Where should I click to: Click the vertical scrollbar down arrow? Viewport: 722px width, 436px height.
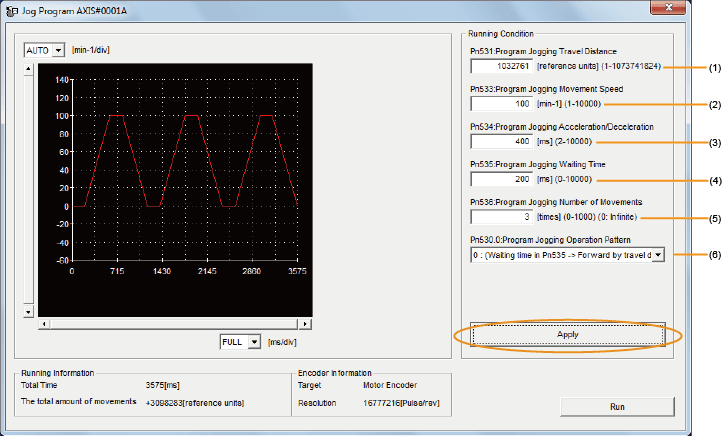tap(29, 312)
